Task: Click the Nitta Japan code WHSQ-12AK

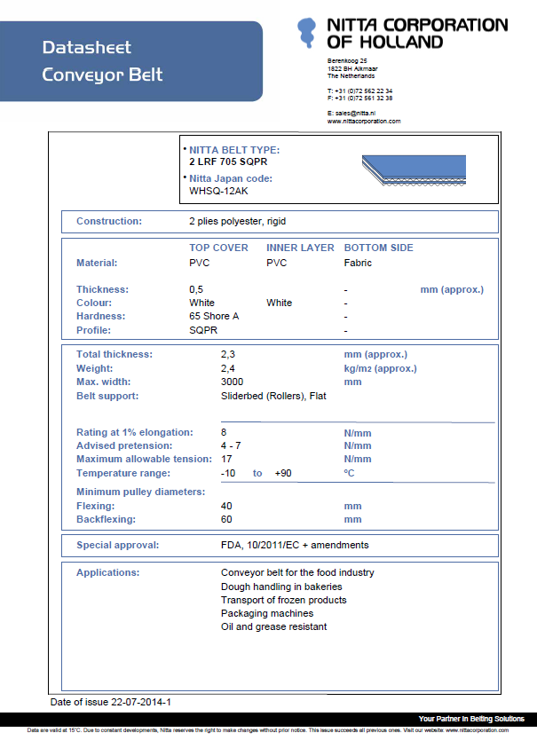Action: point(218,191)
